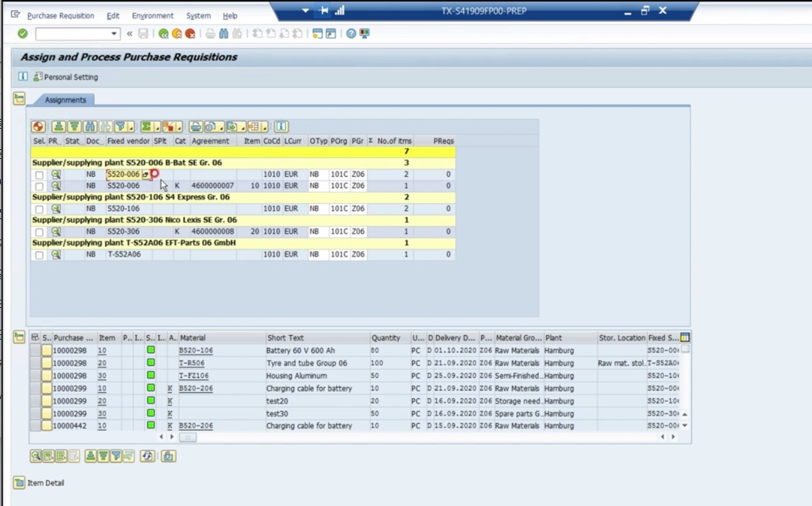Click the rightmost icon in bottom item toolbar
The height and width of the screenshot is (506, 812).
169,456
